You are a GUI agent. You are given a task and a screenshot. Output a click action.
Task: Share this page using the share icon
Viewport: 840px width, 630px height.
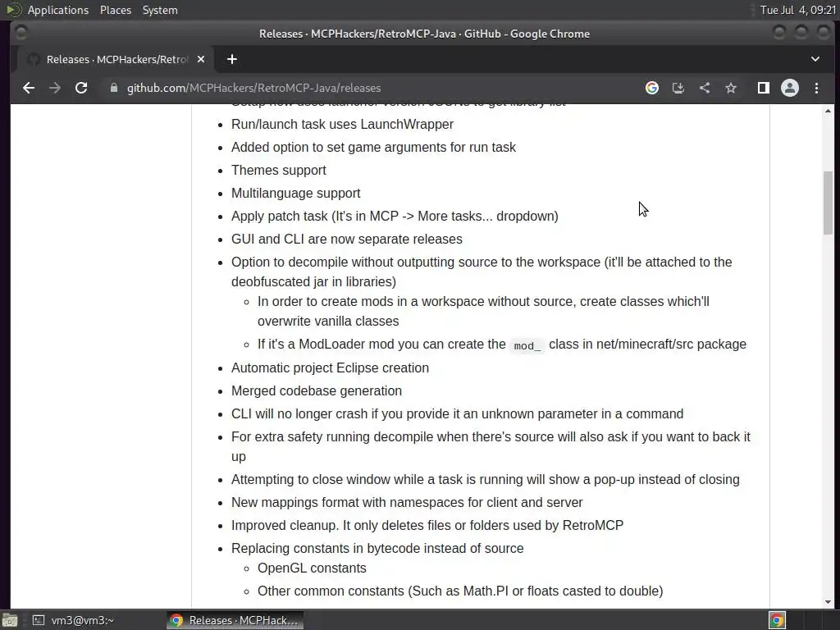coord(705,88)
